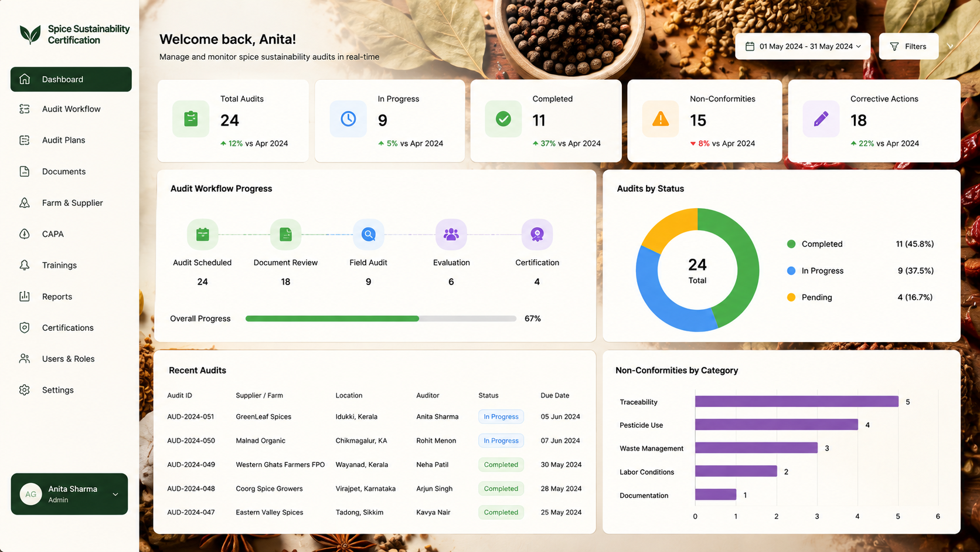Click supplier Western Ghats Farmers FPO
The image size is (980, 552).
[x=280, y=465]
